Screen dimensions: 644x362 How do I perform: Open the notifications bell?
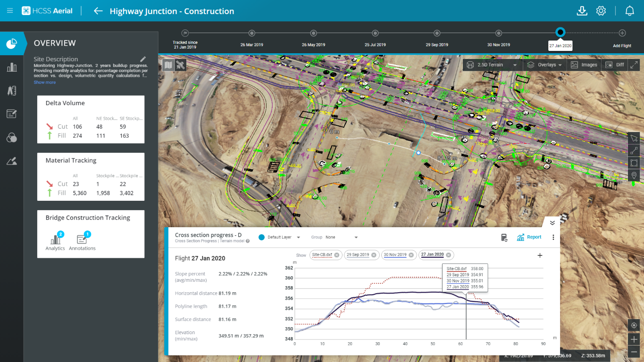(629, 11)
